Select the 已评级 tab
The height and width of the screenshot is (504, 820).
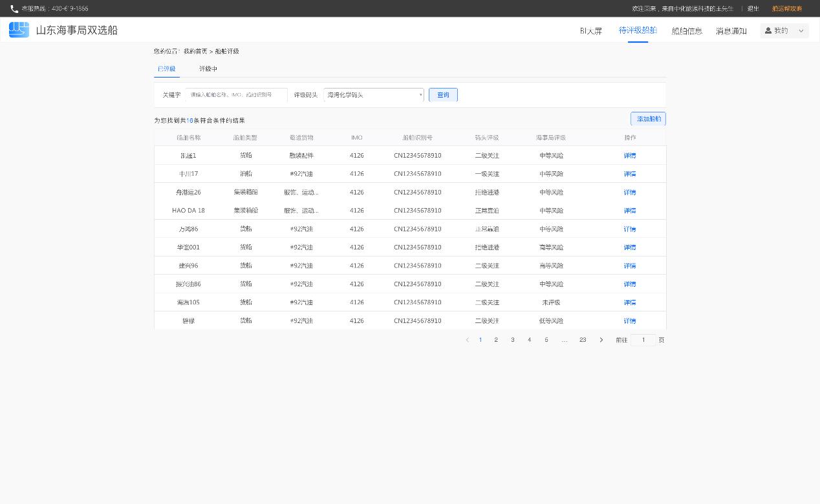(x=166, y=69)
